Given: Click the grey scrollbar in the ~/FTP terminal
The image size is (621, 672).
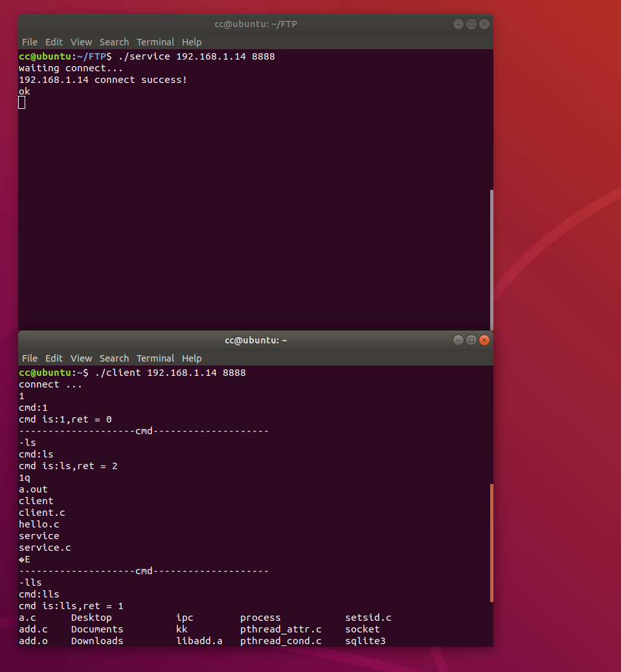Looking at the screenshot, I should pos(491,260).
